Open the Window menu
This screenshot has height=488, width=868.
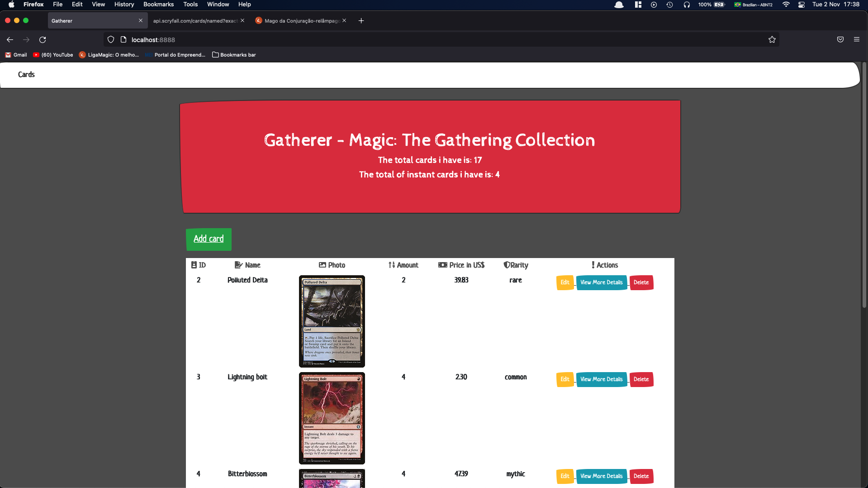coord(218,5)
